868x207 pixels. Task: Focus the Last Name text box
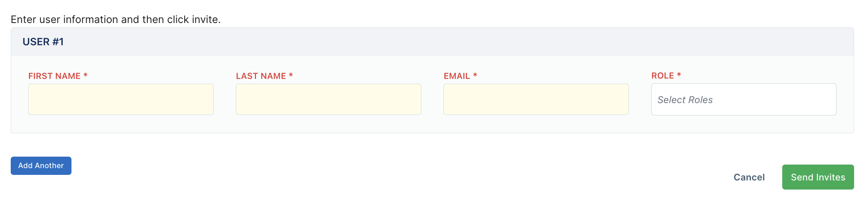point(328,99)
